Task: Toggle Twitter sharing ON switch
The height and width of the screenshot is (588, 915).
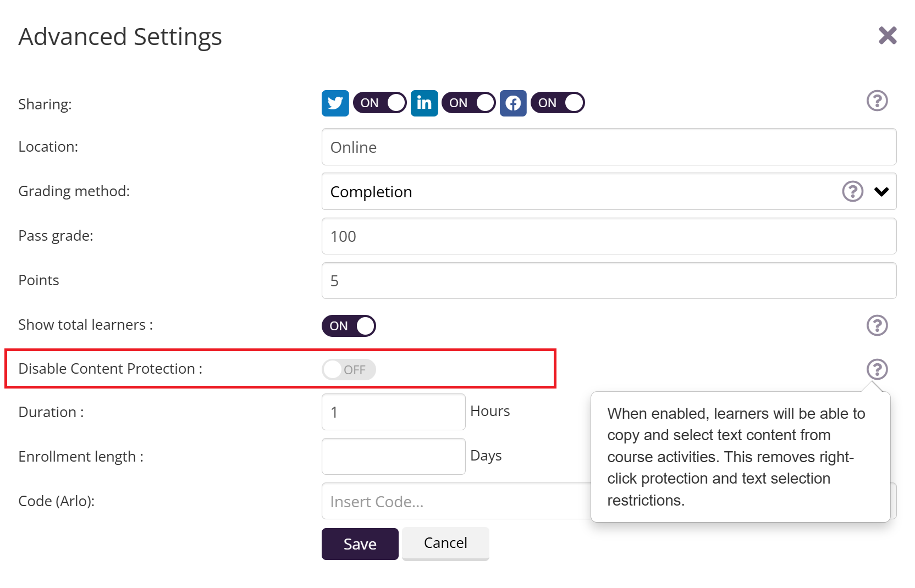Action: (x=380, y=103)
